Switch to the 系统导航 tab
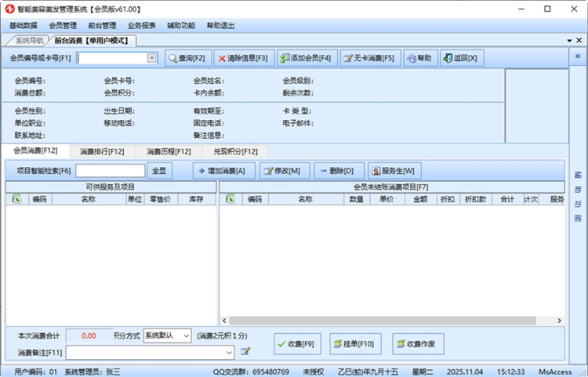588x377 pixels. point(29,41)
